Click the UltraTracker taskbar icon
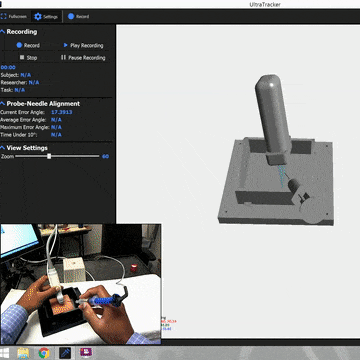This screenshot has height=360, width=360. pos(65,353)
